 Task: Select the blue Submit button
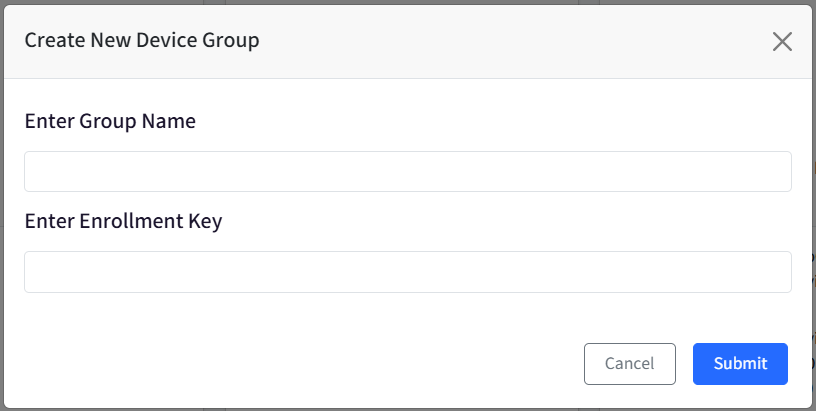click(x=740, y=364)
